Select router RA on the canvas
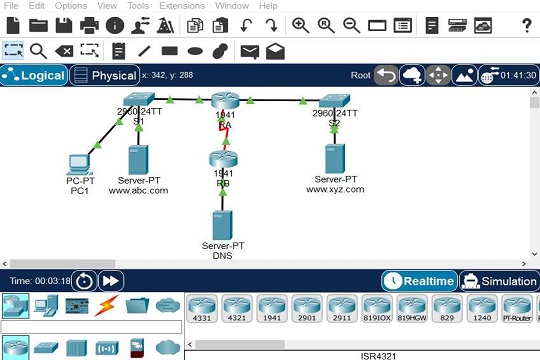The height and width of the screenshot is (360, 540). tap(225, 100)
